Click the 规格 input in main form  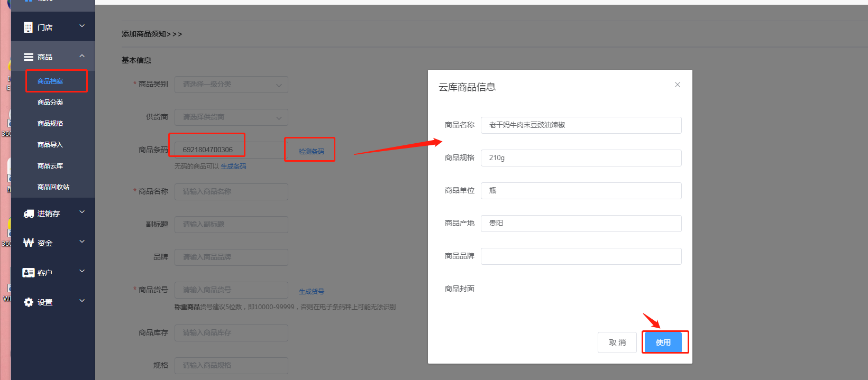(x=231, y=366)
